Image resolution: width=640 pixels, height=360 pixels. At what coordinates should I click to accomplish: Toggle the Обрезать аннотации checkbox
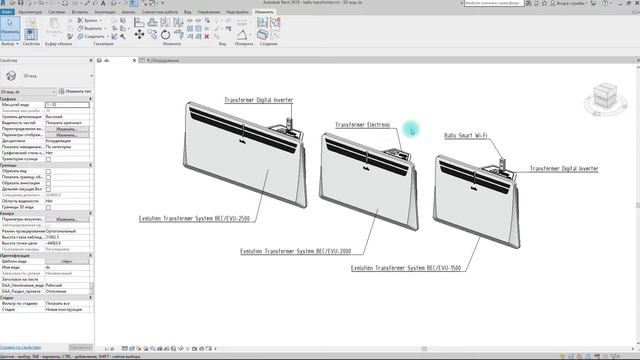point(48,183)
